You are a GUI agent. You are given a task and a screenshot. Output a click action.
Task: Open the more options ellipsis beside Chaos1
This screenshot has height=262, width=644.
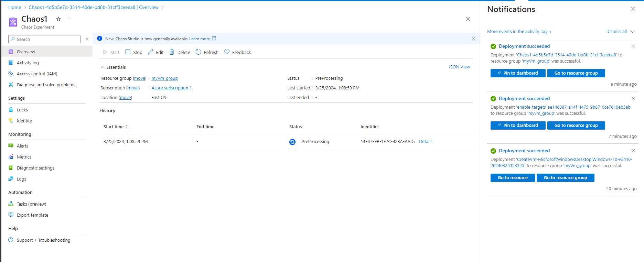pyautogui.click(x=69, y=19)
